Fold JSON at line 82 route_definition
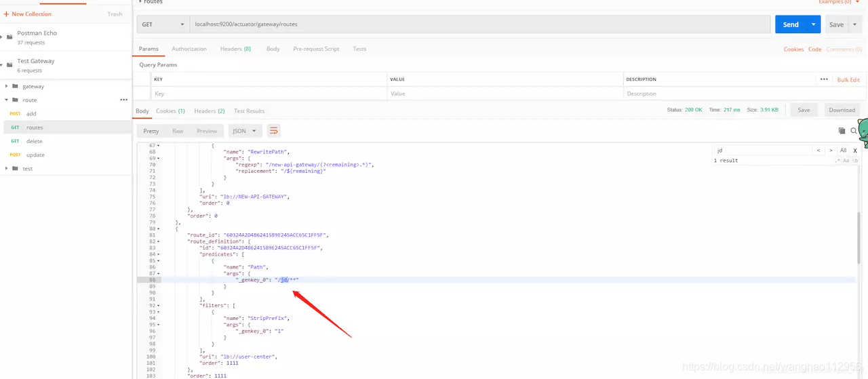This screenshot has width=868, height=379. (159, 241)
